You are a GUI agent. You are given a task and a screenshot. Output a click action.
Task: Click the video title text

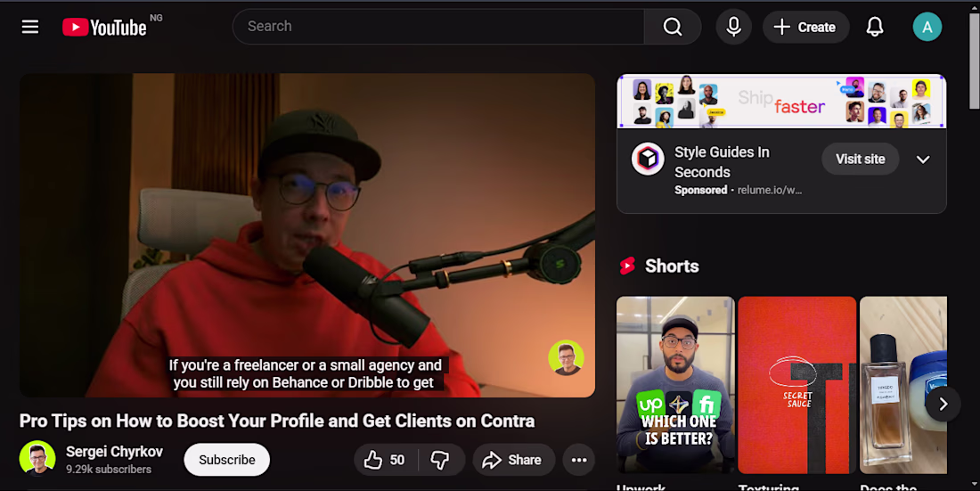pyautogui.click(x=277, y=421)
